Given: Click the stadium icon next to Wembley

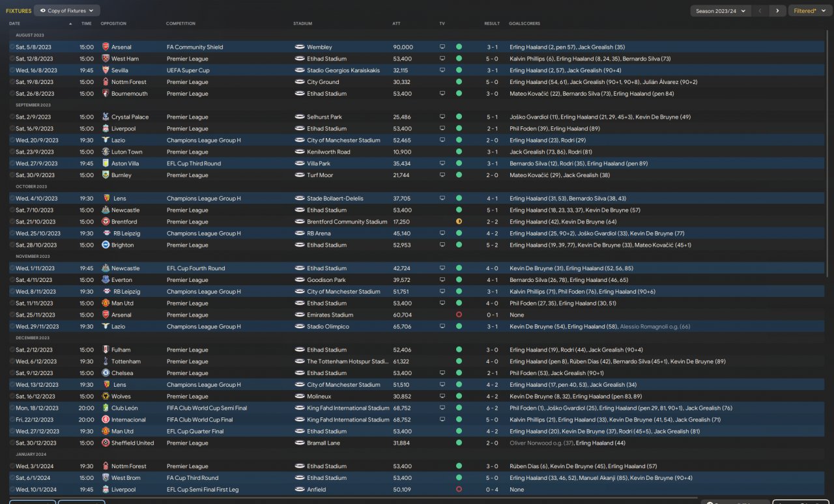Looking at the screenshot, I should click(300, 47).
